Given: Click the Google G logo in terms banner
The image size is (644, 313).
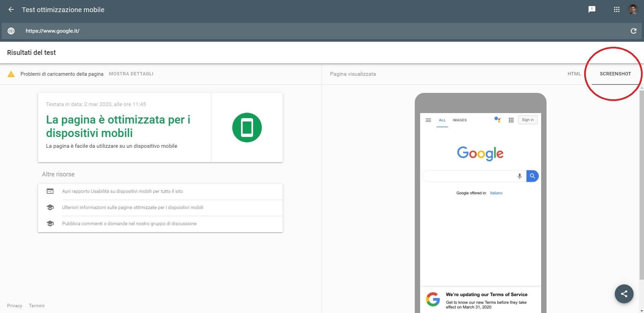Looking at the screenshot, I should pos(433,299).
